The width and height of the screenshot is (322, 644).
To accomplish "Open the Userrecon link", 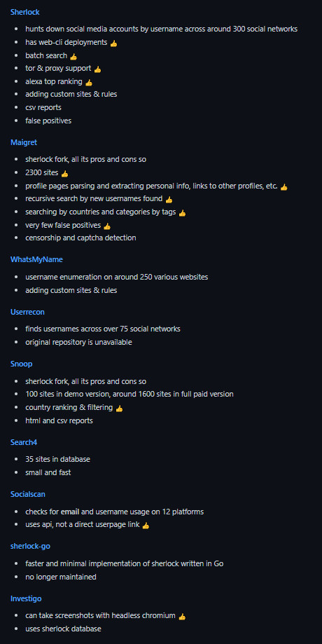I will (x=27, y=312).
